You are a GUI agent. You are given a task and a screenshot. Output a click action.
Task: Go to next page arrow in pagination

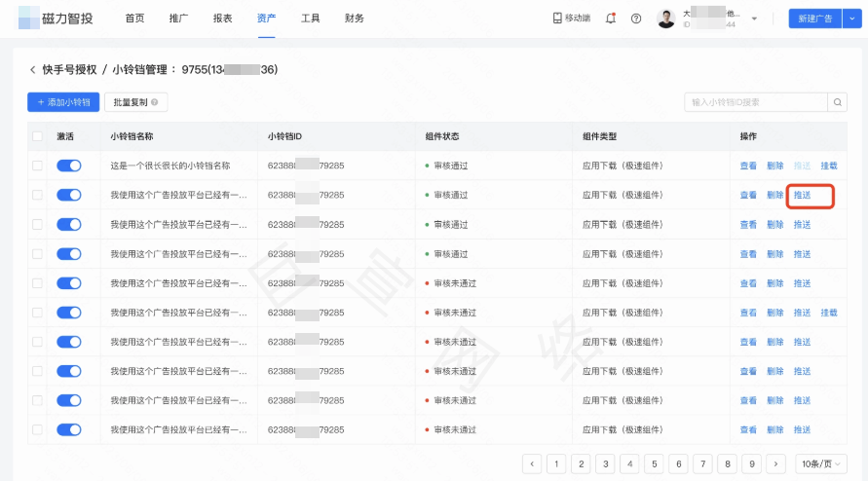tap(775, 463)
